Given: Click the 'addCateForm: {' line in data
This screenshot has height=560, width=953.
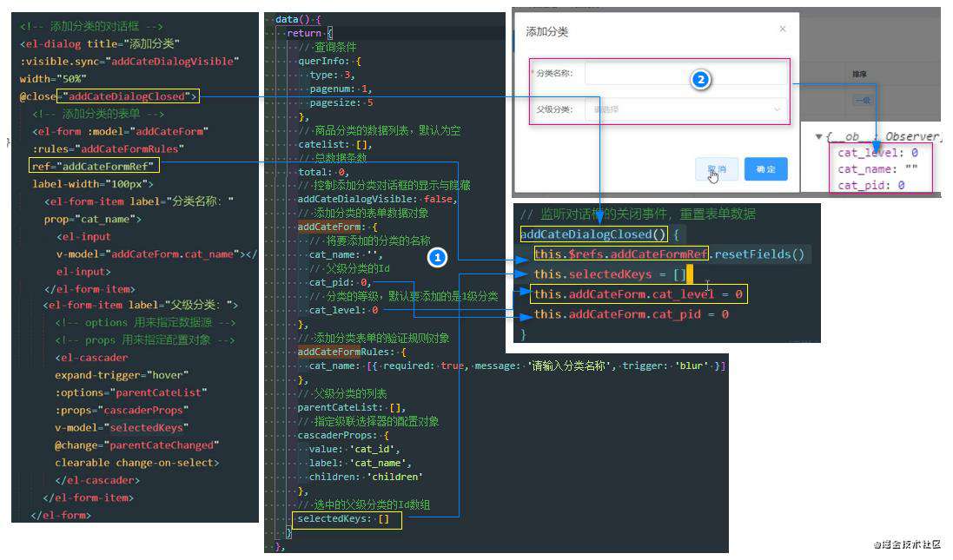Looking at the screenshot, I should 337,227.
